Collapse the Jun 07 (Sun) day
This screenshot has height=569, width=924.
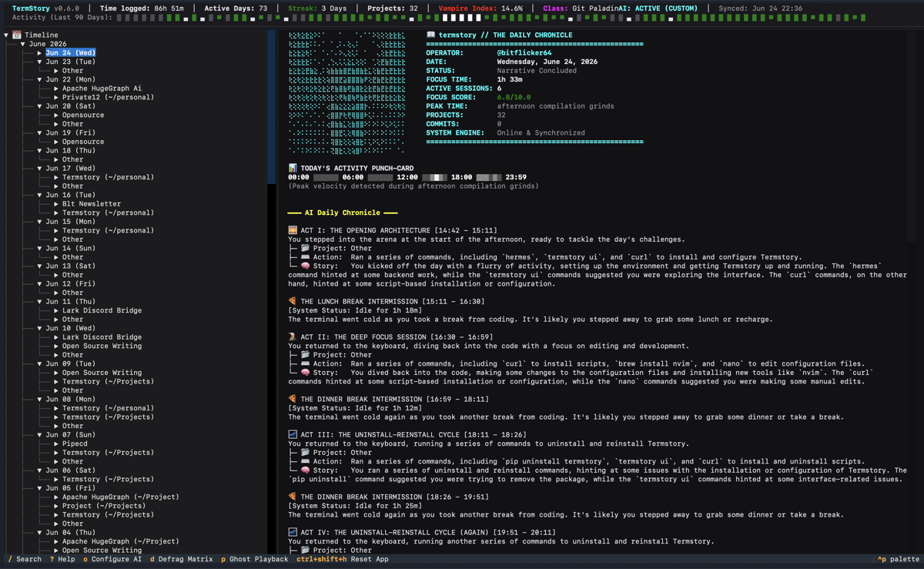[40, 434]
